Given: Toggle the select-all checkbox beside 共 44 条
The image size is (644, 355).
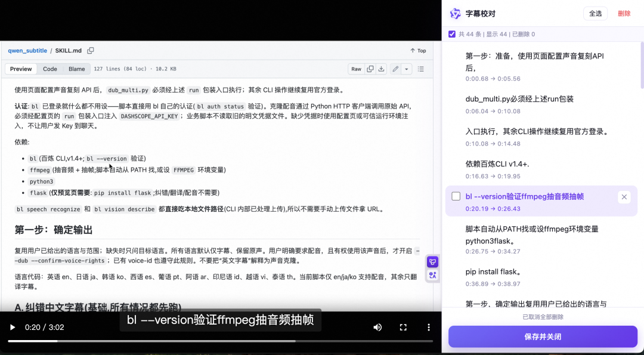Looking at the screenshot, I should coord(452,34).
